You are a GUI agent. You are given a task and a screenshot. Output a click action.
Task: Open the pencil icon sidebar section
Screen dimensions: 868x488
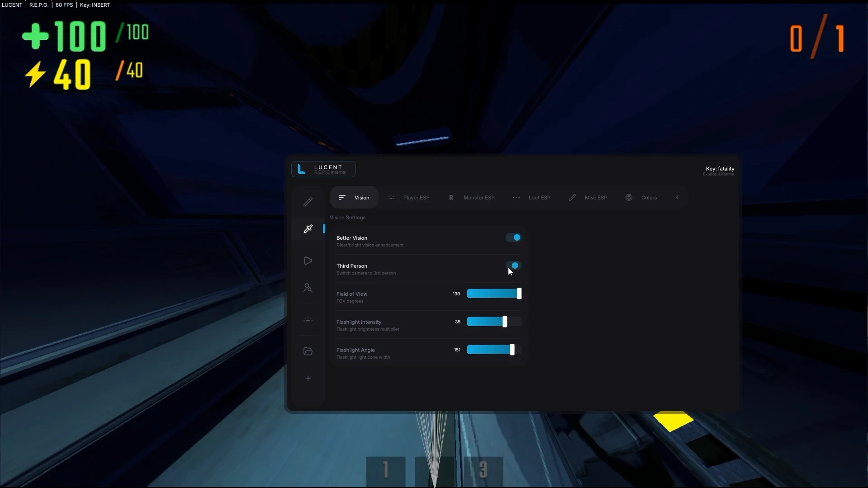tap(308, 202)
